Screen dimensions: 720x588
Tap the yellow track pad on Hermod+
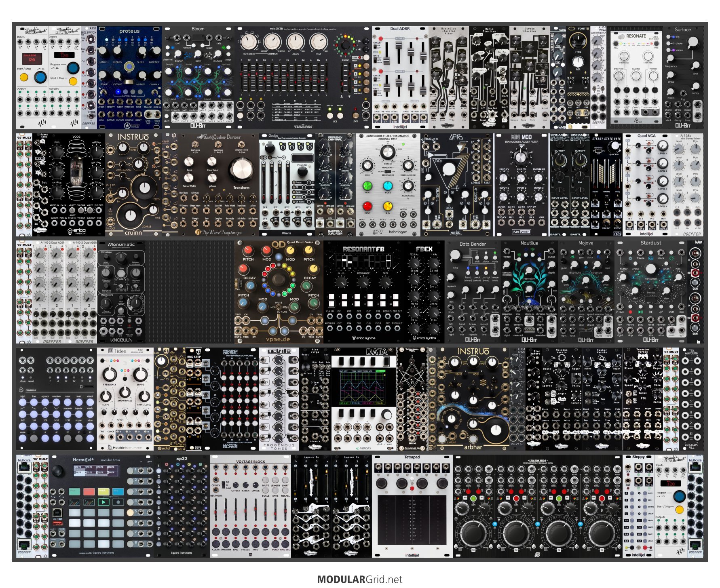[103, 492]
